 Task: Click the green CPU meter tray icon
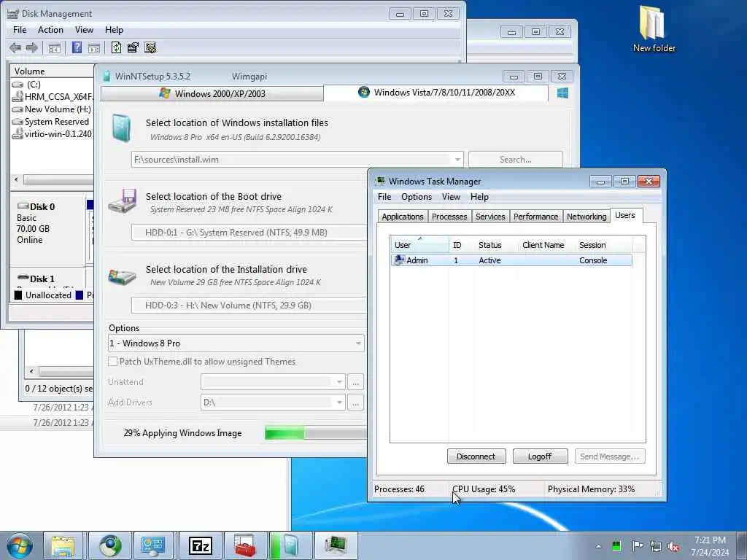pos(616,545)
